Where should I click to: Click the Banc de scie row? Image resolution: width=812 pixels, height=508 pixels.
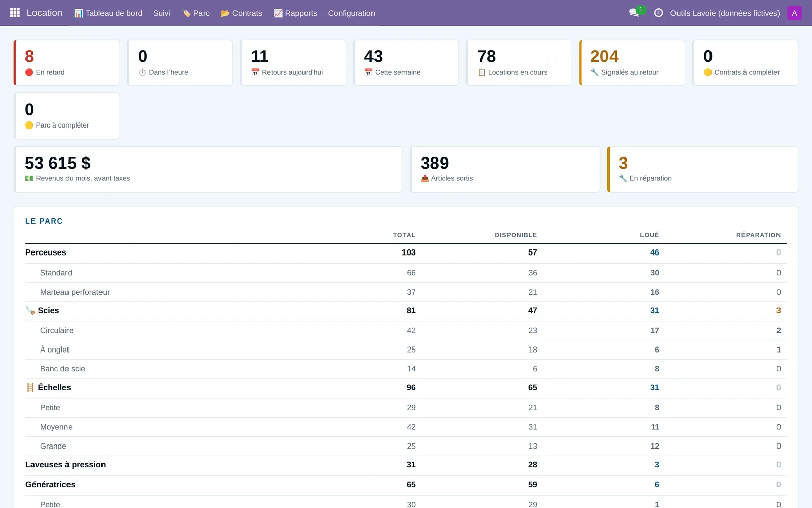[x=406, y=369]
